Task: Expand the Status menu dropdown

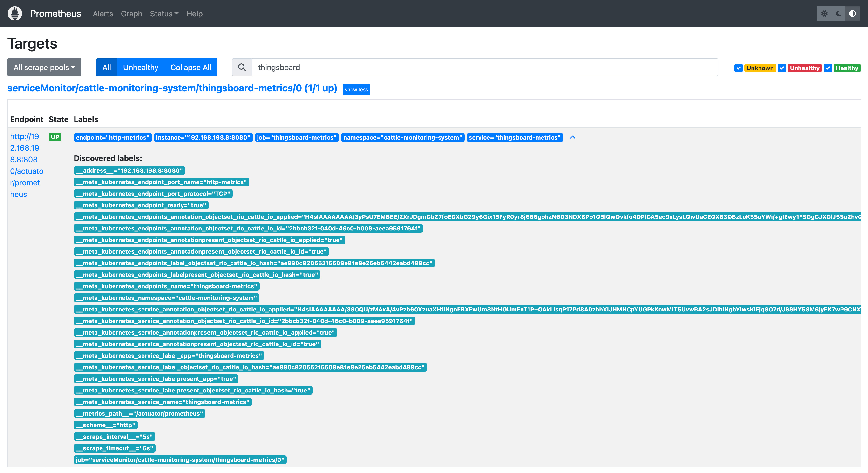Action: pos(164,14)
